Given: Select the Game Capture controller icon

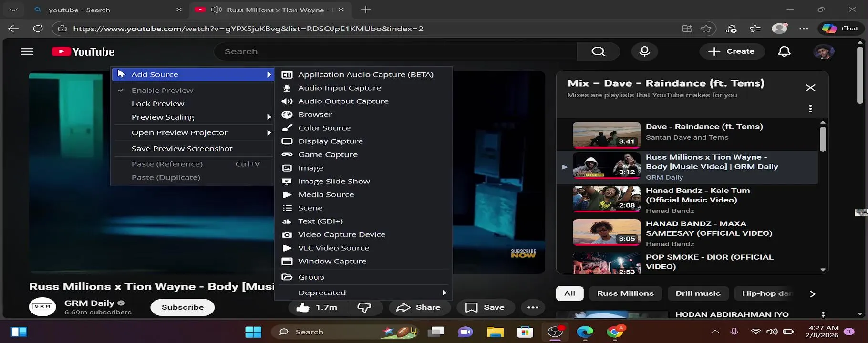Looking at the screenshot, I should coord(287,155).
